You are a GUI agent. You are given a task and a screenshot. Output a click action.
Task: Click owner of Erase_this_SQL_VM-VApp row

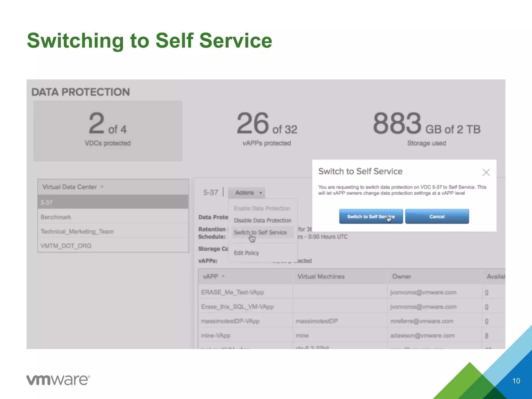tap(423, 307)
